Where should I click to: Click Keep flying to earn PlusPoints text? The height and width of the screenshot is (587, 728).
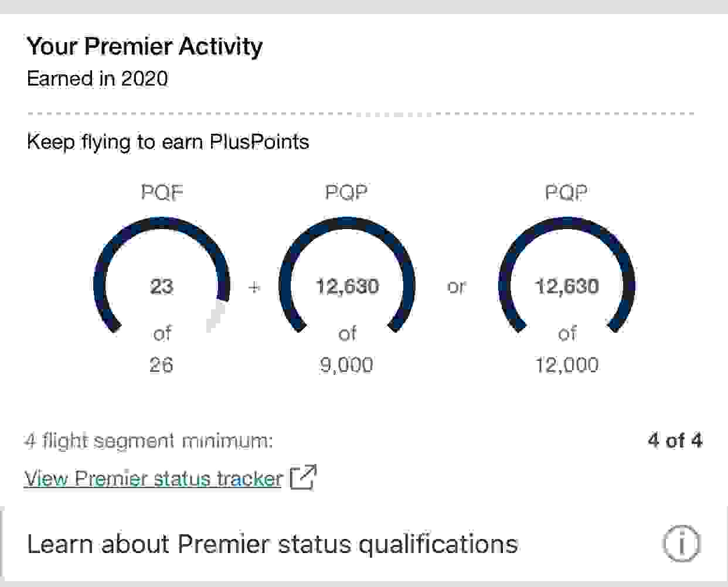coord(168,142)
